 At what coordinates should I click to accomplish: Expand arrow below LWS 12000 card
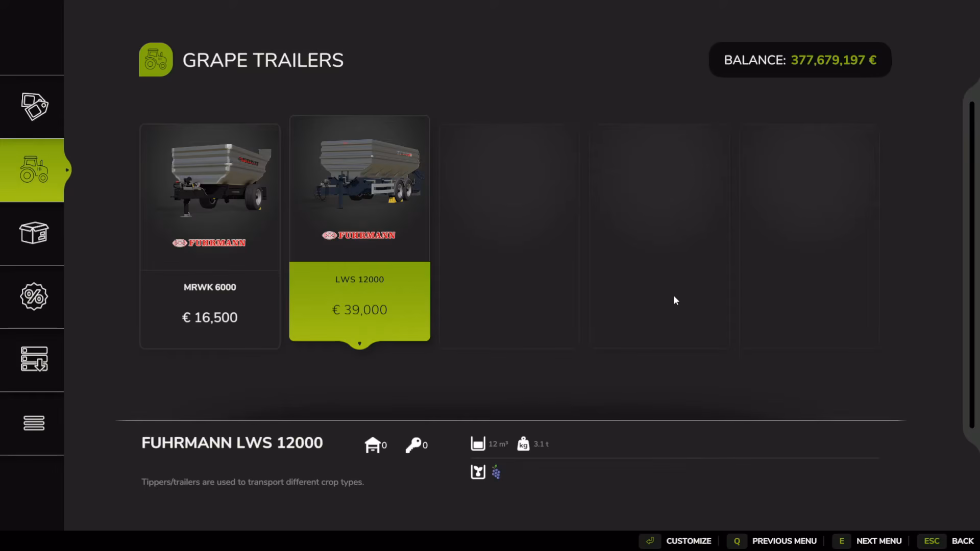[x=360, y=344]
